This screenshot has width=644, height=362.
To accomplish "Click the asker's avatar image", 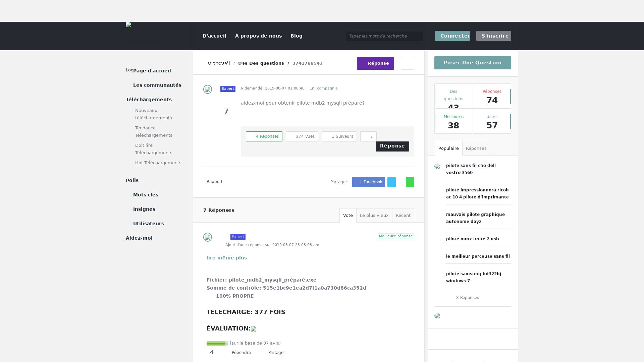I will tap(207, 89).
